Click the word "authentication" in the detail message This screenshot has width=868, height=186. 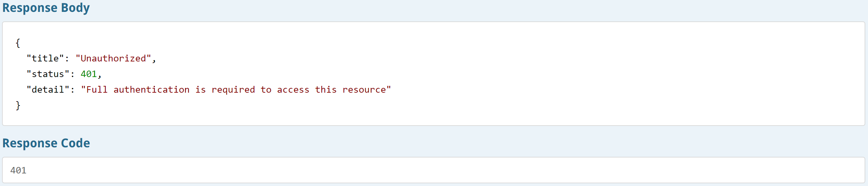click(x=151, y=90)
